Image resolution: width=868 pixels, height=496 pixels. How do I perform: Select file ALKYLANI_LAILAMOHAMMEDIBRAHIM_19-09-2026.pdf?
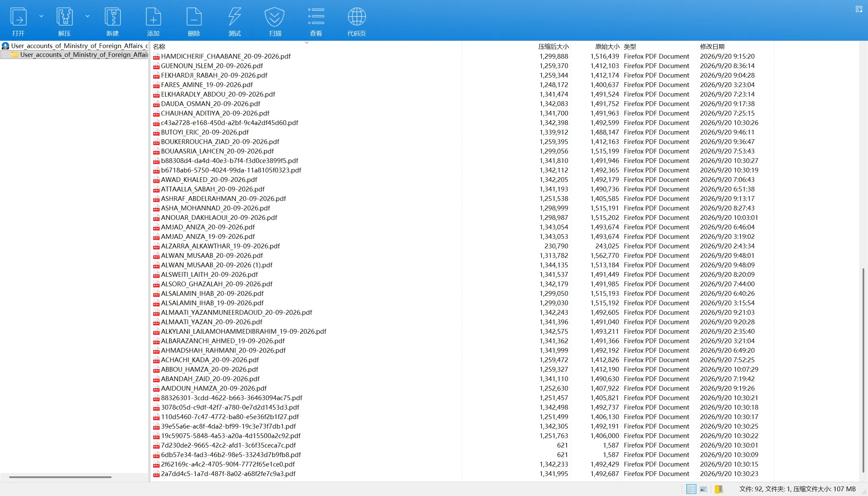pos(243,331)
